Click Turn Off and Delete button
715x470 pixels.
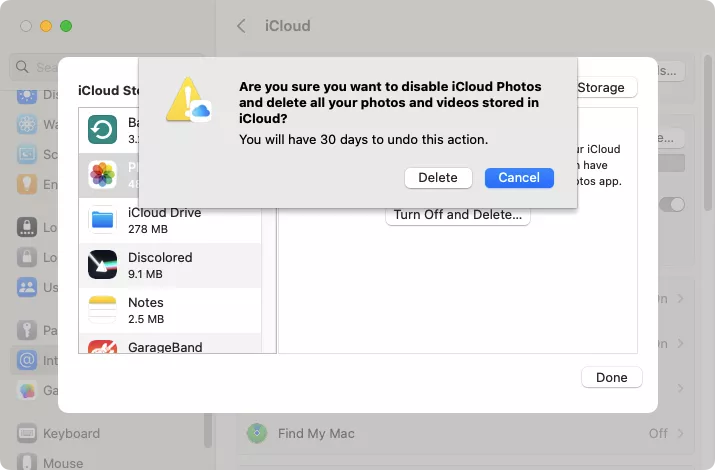[x=457, y=215]
